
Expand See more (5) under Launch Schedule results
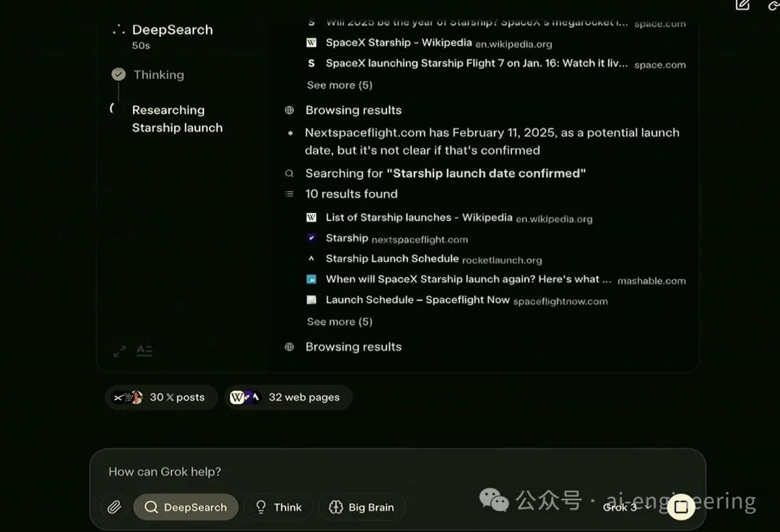pos(339,322)
